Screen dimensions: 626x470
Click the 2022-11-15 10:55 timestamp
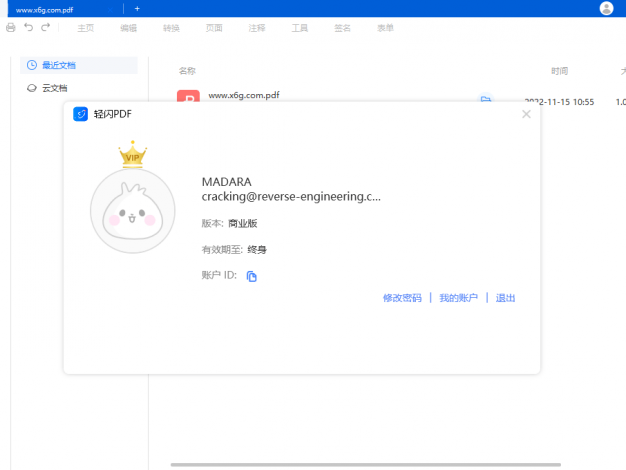pos(559,102)
